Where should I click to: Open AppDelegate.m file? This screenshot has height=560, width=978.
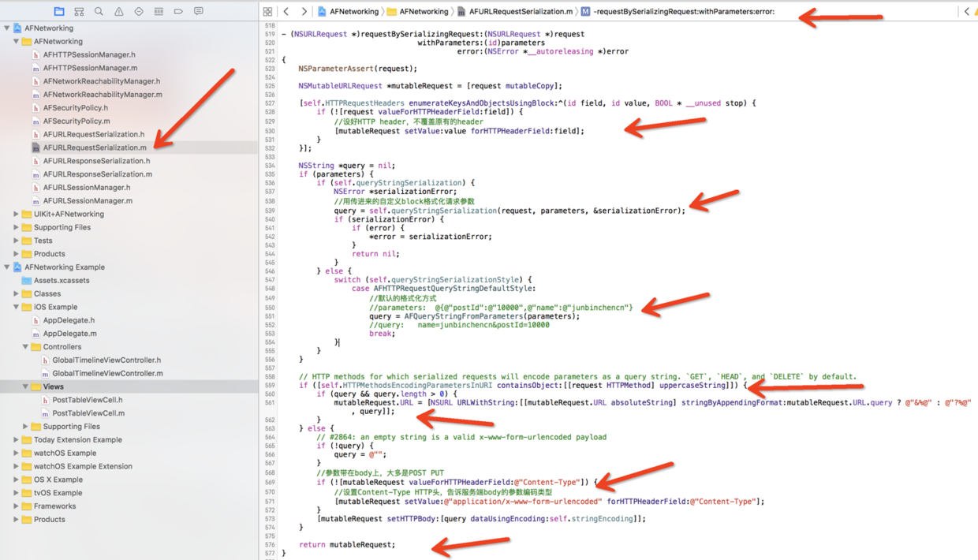[x=69, y=334]
